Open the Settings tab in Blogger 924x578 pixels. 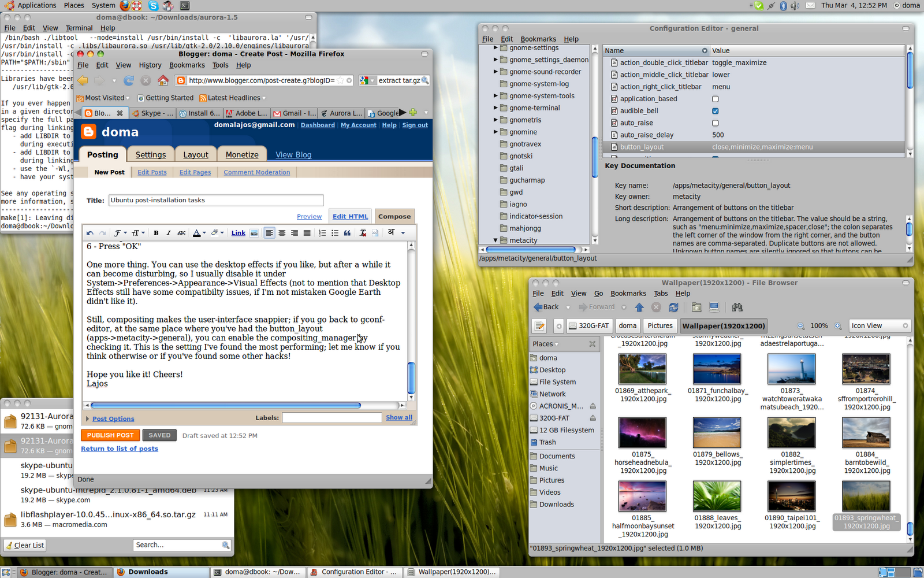(x=151, y=155)
